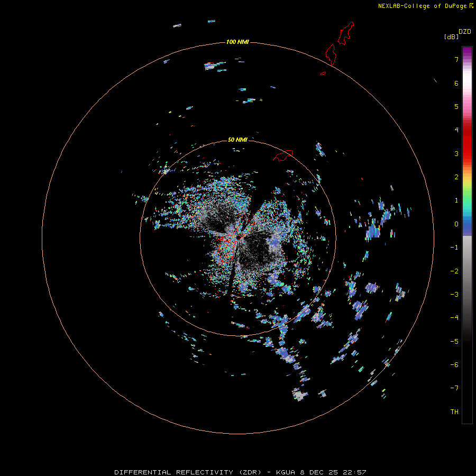Click the [dB] unit label
The width and height of the screenshot is (476, 476).
click(451, 36)
